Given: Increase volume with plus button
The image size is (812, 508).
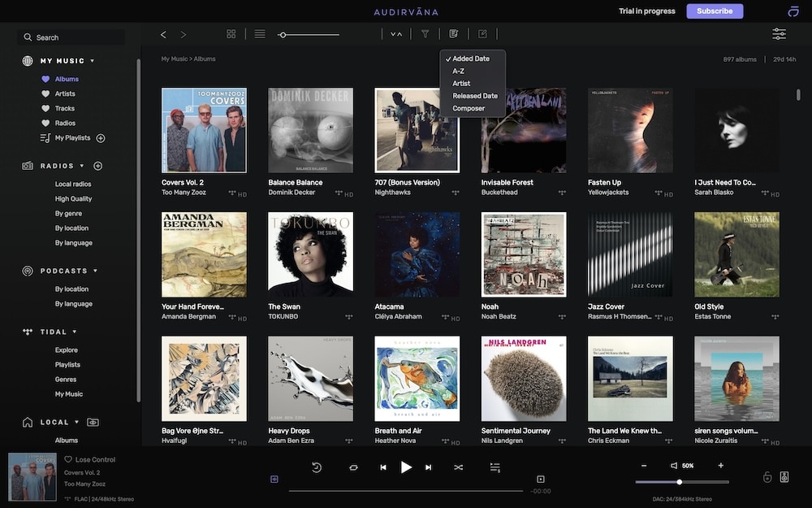Looking at the screenshot, I should (x=721, y=466).
